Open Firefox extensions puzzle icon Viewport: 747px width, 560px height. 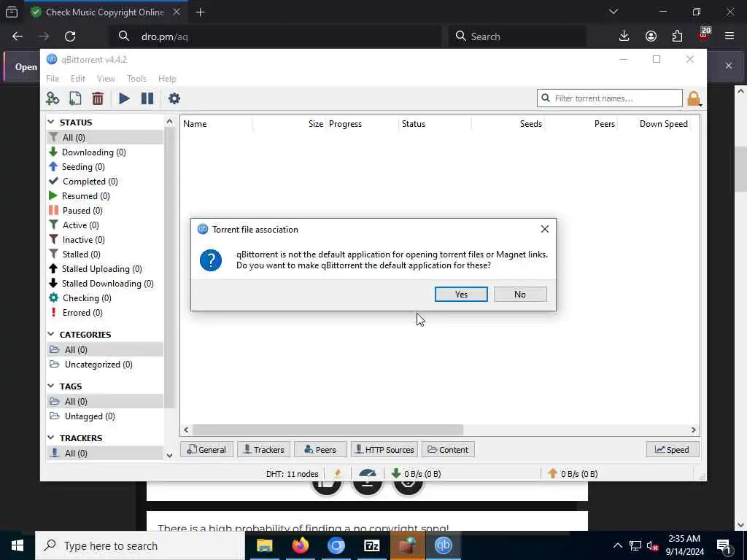click(x=677, y=36)
